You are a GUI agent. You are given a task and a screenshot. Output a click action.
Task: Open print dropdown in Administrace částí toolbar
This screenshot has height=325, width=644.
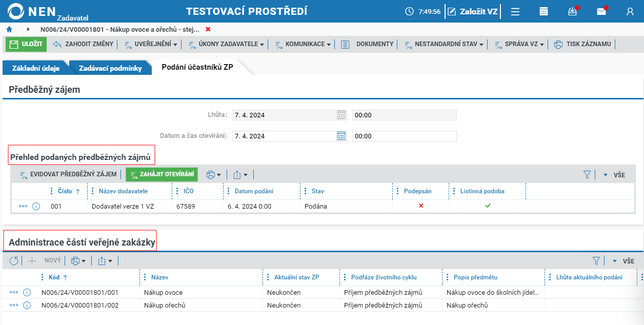coord(78,261)
